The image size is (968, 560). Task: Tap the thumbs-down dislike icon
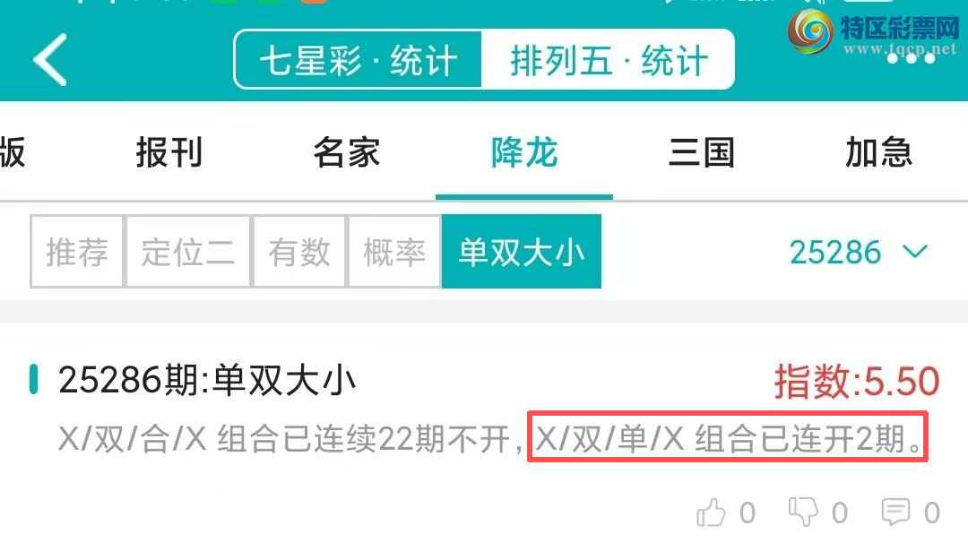click(803, 513)
